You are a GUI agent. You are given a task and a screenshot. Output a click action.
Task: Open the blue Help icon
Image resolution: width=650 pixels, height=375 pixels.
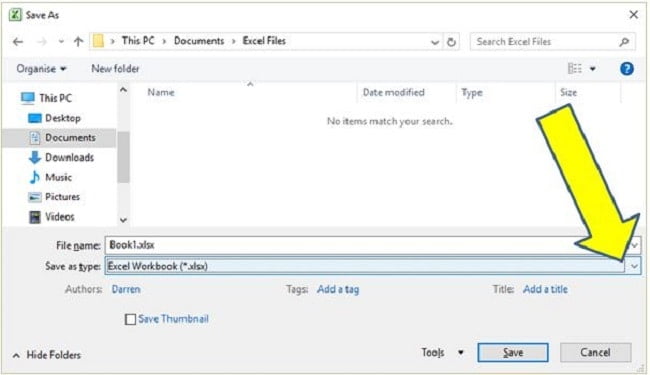pos(626,68)
